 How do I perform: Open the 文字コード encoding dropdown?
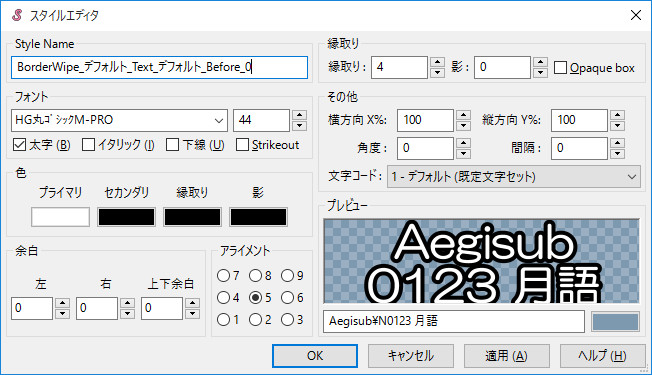(514, 177)
